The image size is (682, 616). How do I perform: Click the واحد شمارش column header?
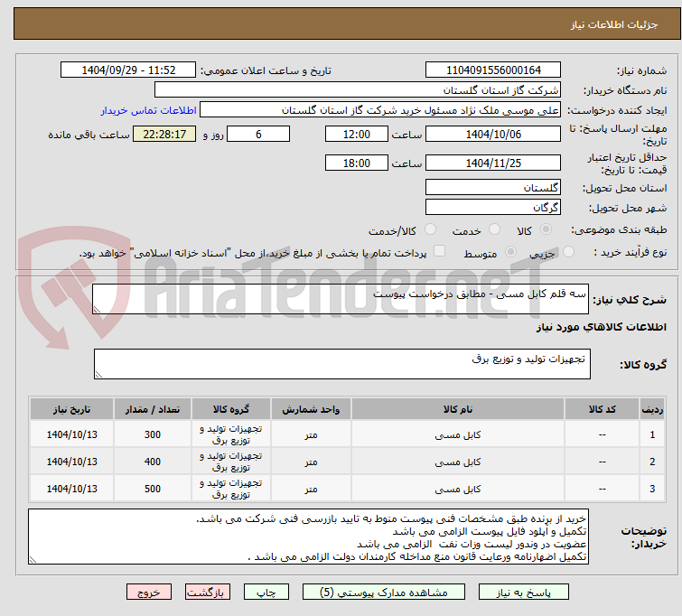[311, 409]
